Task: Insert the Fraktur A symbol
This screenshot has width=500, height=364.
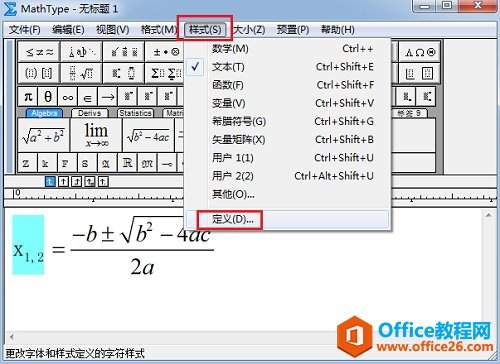Action: [107, 163]
